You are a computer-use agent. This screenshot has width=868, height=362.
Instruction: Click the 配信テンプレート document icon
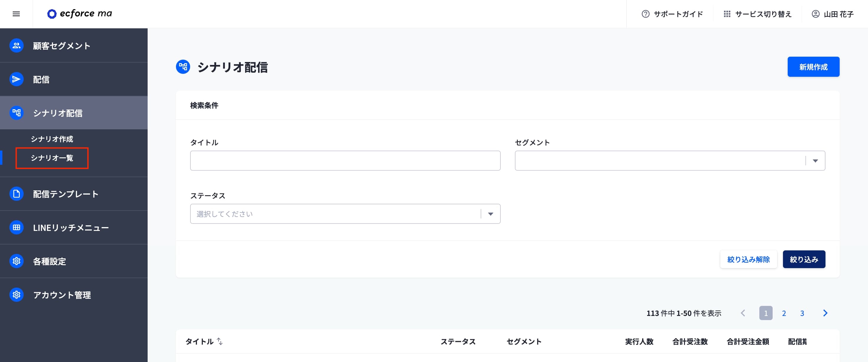click(x=16, y=194)
